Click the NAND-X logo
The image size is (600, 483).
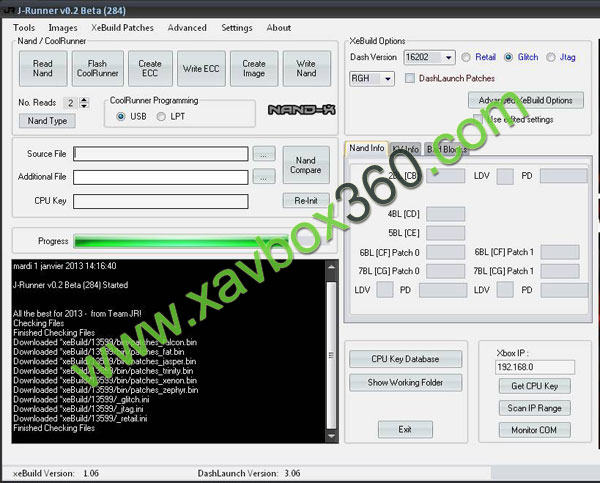click(302, 110)
